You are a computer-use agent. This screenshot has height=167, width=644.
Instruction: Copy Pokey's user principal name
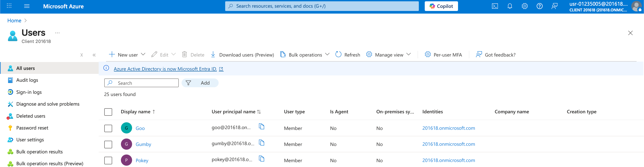tap(262, 159)
